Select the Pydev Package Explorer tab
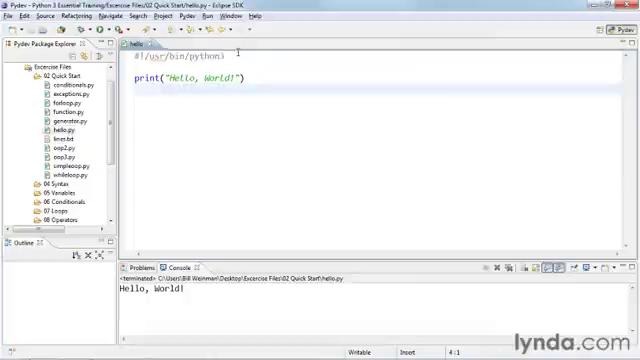The width and height of the screenshot is (640, 360). pos(45,44)
